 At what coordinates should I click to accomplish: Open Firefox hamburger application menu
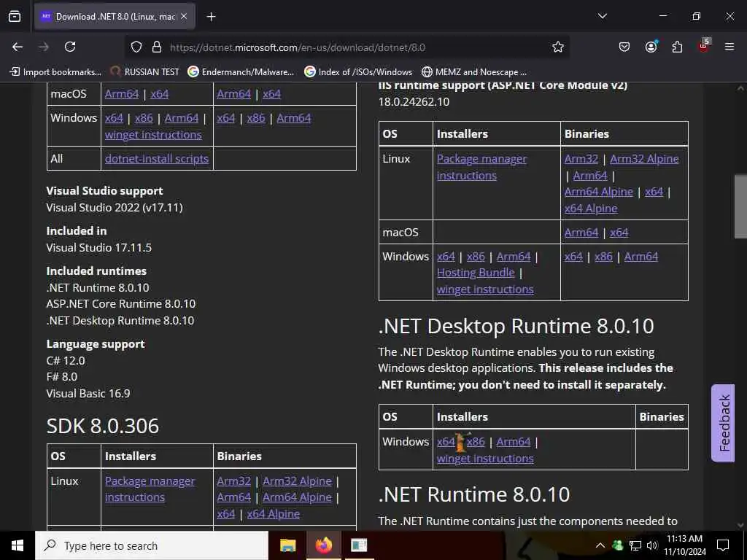point(729,47)
